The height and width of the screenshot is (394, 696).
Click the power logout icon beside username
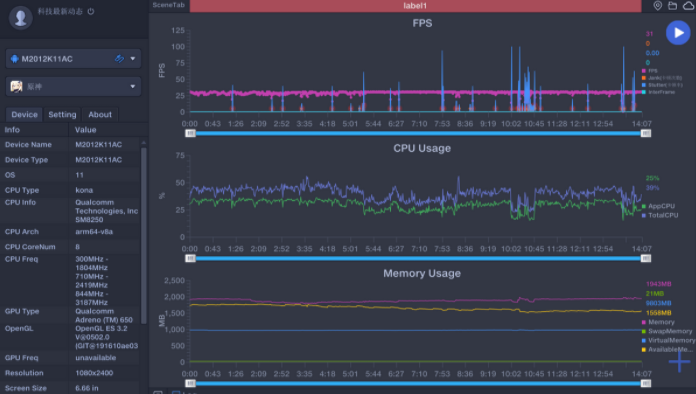pyautogui.click(x=91, y=12)
